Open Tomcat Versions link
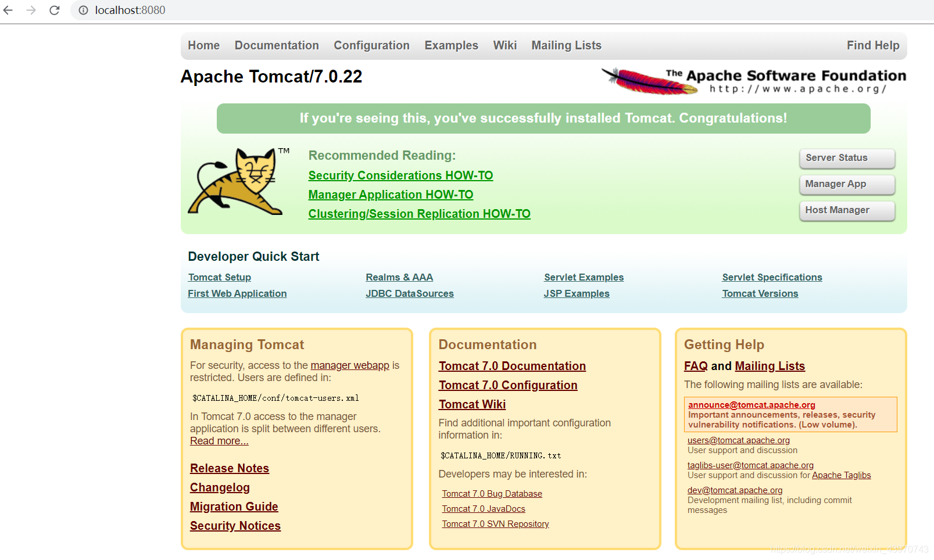This screenshot has width=934, height=560. (x=760, y=294)
